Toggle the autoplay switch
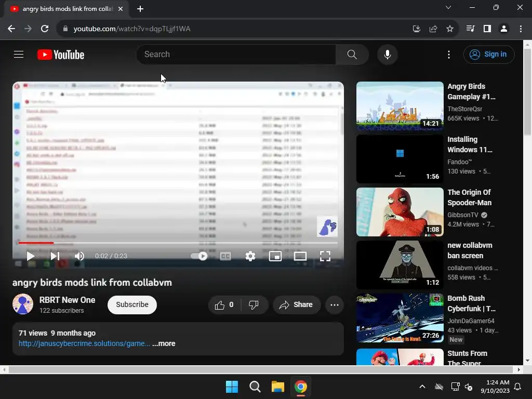 (199, 256)
